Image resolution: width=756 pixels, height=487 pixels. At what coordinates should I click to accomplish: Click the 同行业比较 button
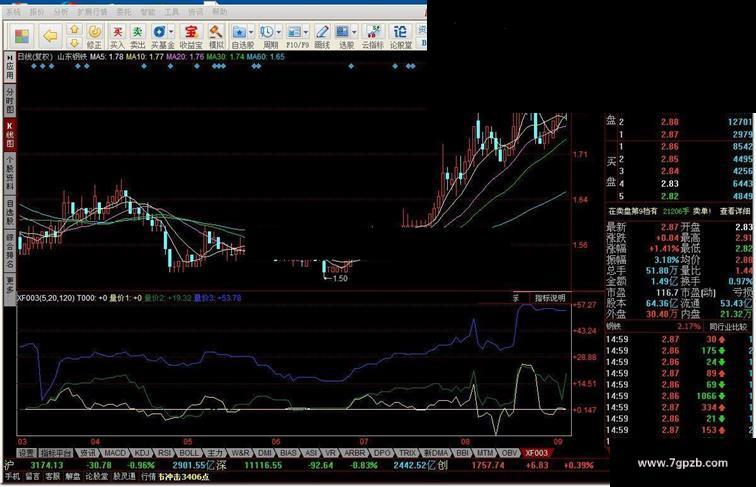[728, 326]
